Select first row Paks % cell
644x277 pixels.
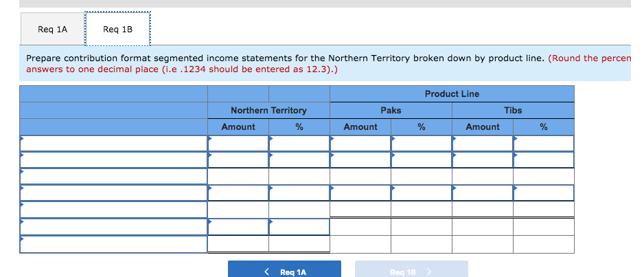(x=422, y=144)
